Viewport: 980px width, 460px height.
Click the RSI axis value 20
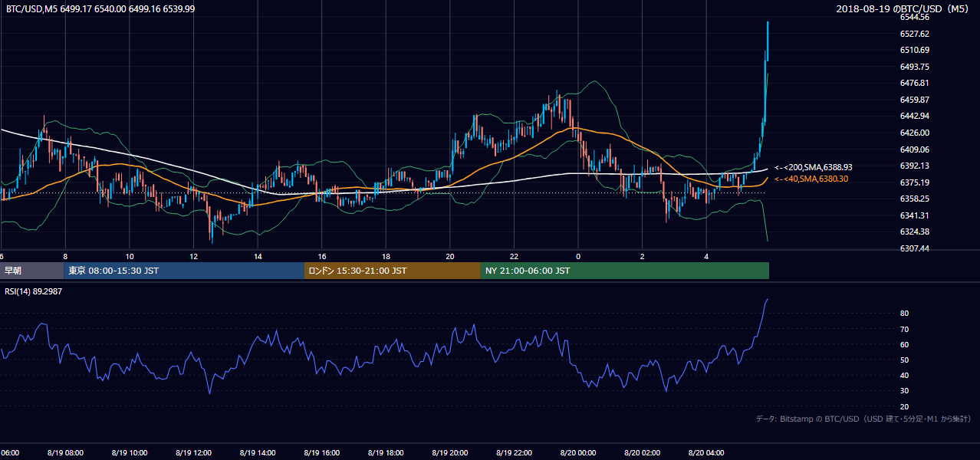pyautogui.click(x=905, y=406)
